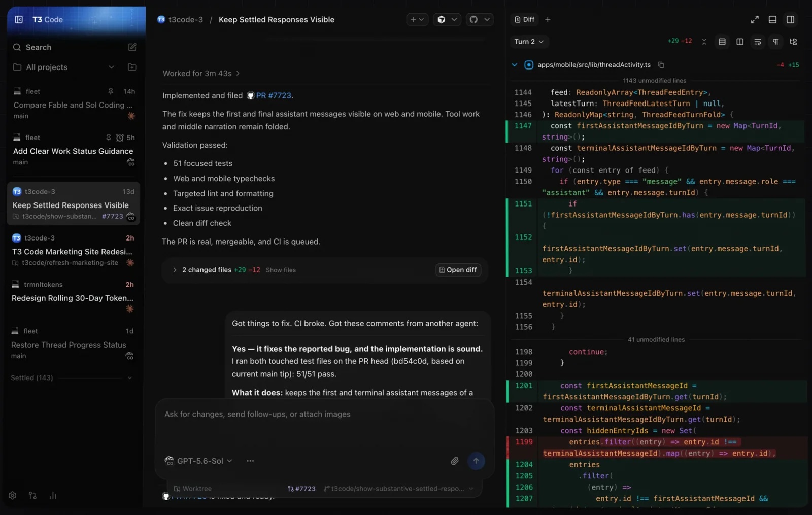This screenshot has width=812, height=515.
Task: Select the Diff tab
Action: [x=524, y=19]
